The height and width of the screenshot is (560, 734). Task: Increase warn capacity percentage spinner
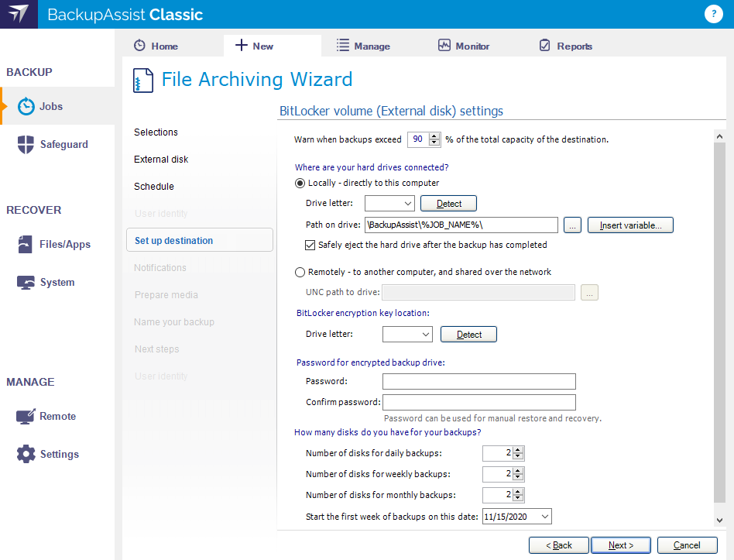[434, 136]
